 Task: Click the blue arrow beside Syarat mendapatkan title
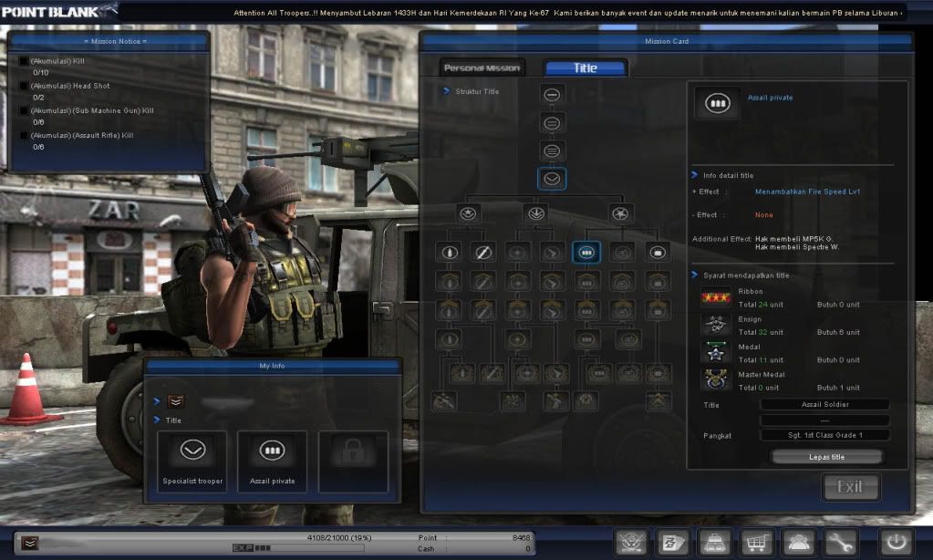click(694, 275)
